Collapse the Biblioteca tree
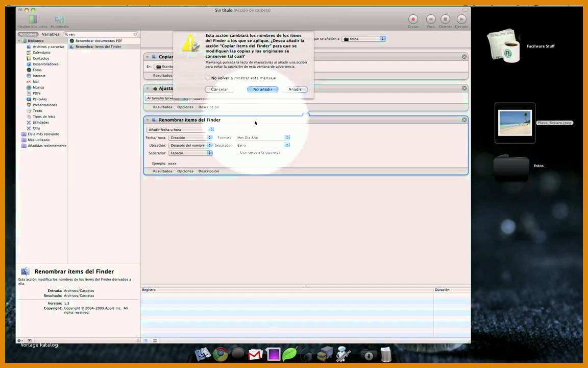The height and width of the screenshot is (368, 588). click(x=19, y=41)
